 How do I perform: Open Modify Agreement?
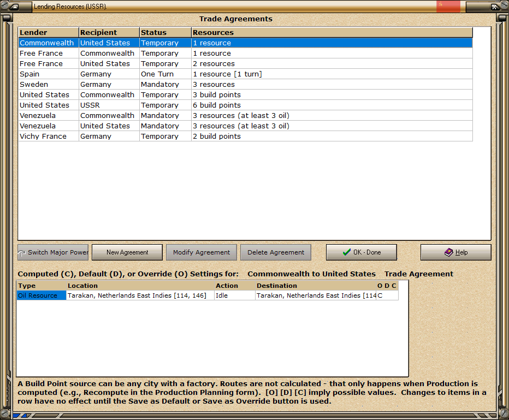[202, 252]
